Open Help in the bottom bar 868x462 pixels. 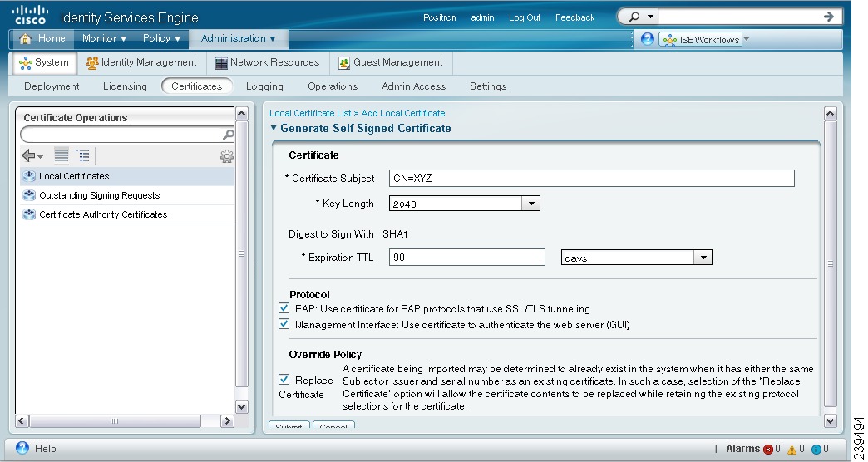click(x=36, y=448)
